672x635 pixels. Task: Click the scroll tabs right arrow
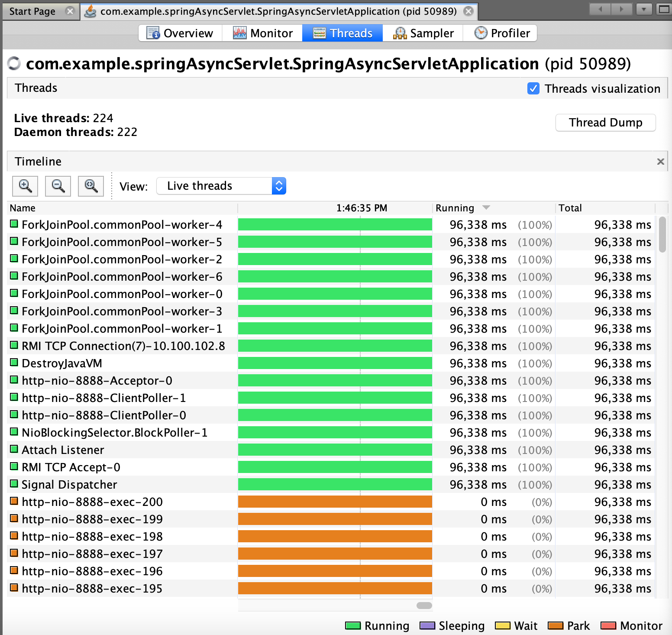click(622, 9)
